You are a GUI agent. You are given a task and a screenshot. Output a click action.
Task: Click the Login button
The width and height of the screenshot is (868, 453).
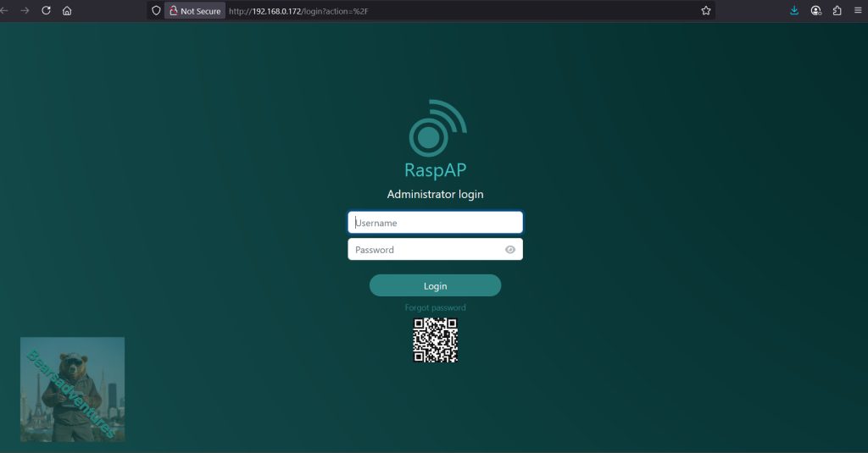pyautogui.click(x=435, y=285)
